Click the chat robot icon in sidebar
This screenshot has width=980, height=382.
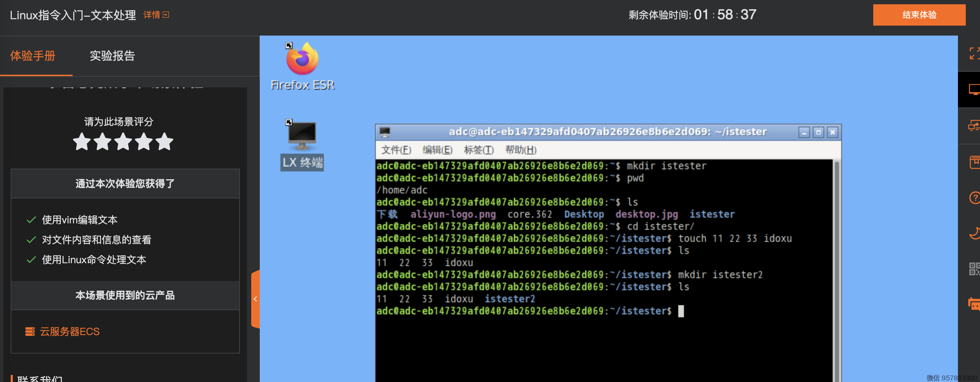tap(974, 304)
